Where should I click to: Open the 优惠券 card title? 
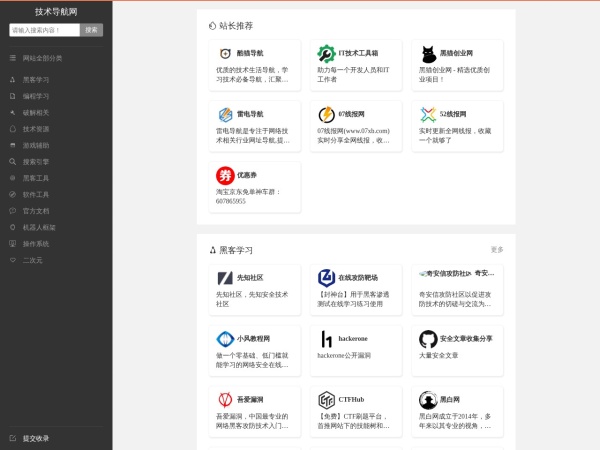pos(247,175)
